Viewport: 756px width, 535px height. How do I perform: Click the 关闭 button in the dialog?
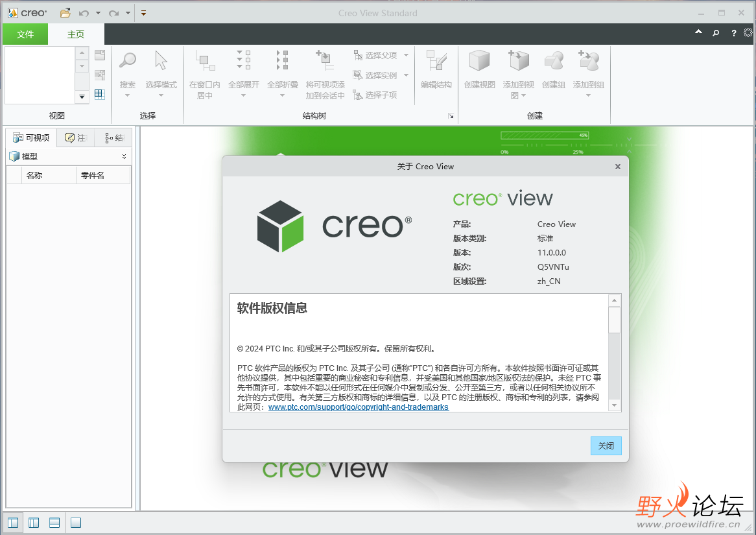click(x=606, y=446)
